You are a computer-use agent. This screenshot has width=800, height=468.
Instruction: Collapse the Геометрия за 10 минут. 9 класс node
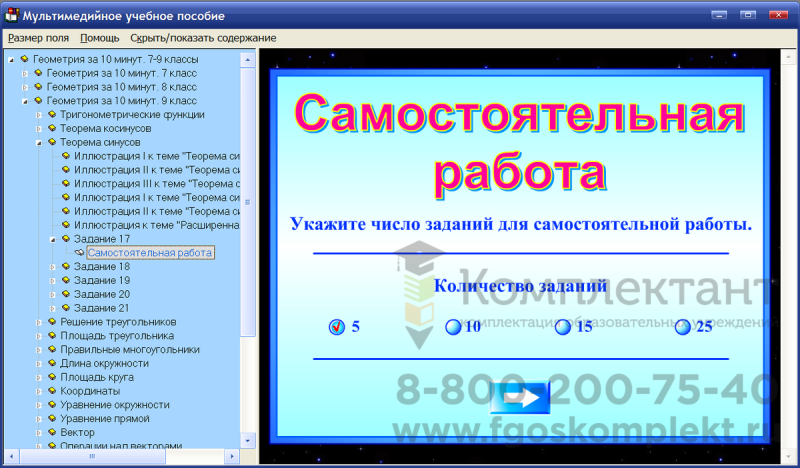point(24,101)
